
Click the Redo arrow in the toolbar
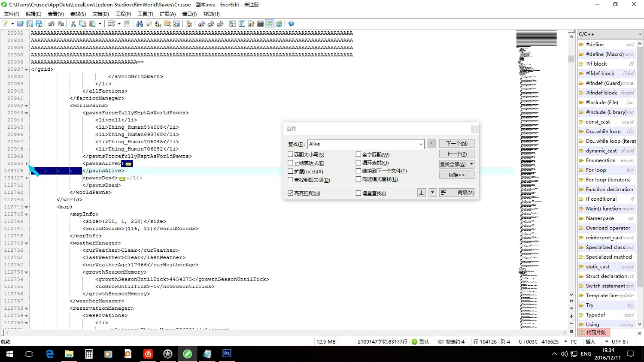tap(61, 24)
